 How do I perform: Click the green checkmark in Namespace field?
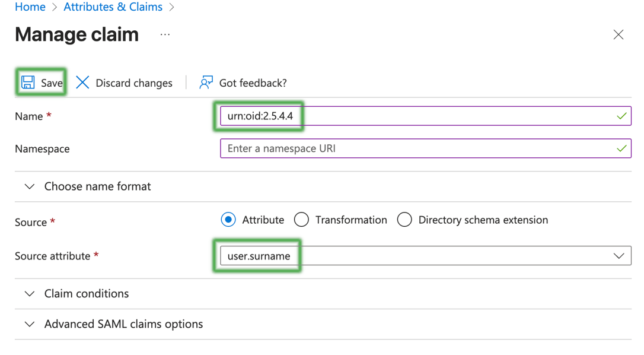coord(621,148)
